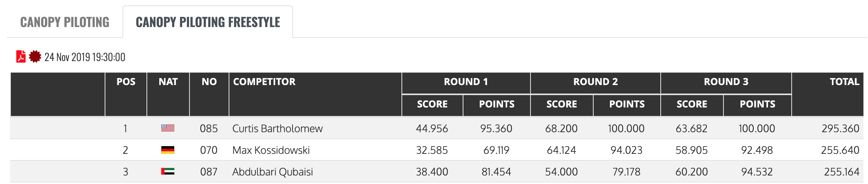Click competitor number 070

tap(209, 150)
